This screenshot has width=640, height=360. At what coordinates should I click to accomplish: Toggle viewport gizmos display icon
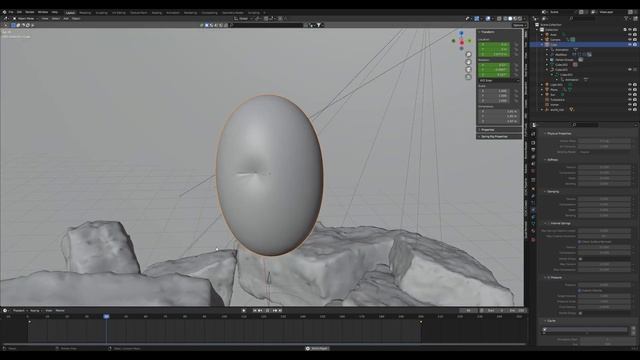(x=477, y=18)
